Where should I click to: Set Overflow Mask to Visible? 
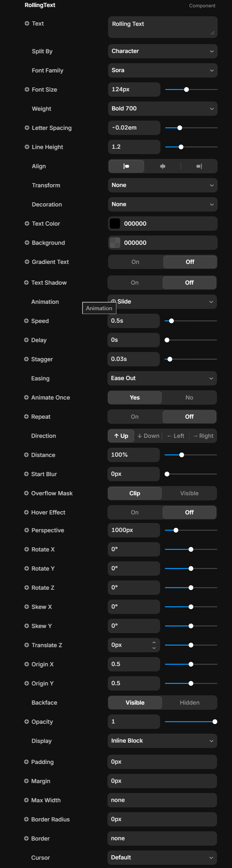(x=189, y=493)
